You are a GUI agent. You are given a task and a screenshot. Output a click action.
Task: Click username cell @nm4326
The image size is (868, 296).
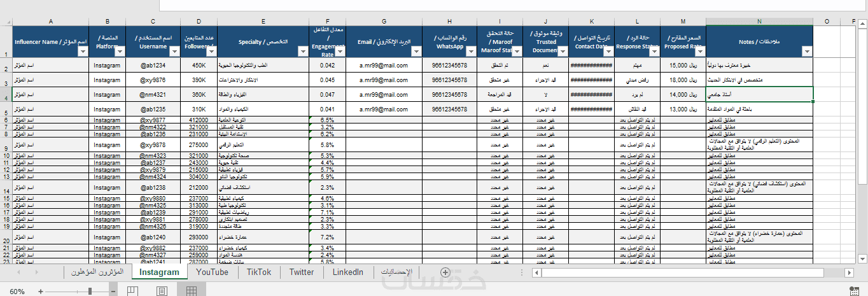(153, 227)
